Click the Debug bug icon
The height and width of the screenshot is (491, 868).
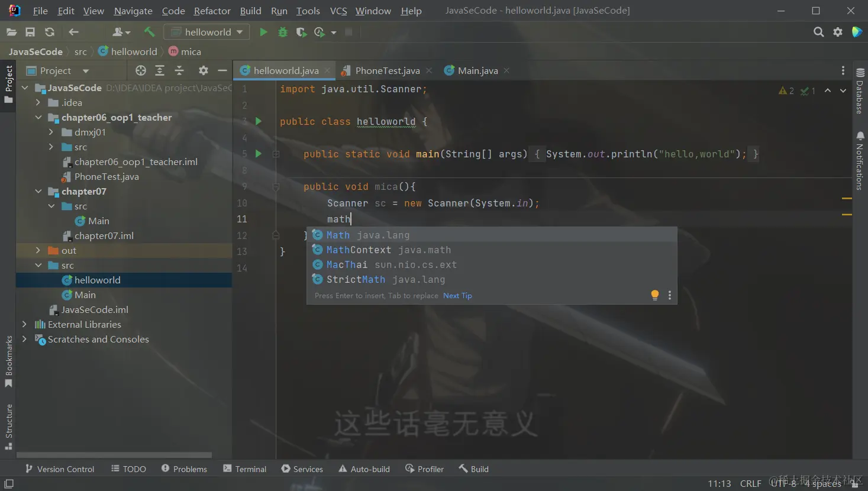pyautogui.click(x=283, y=32)
